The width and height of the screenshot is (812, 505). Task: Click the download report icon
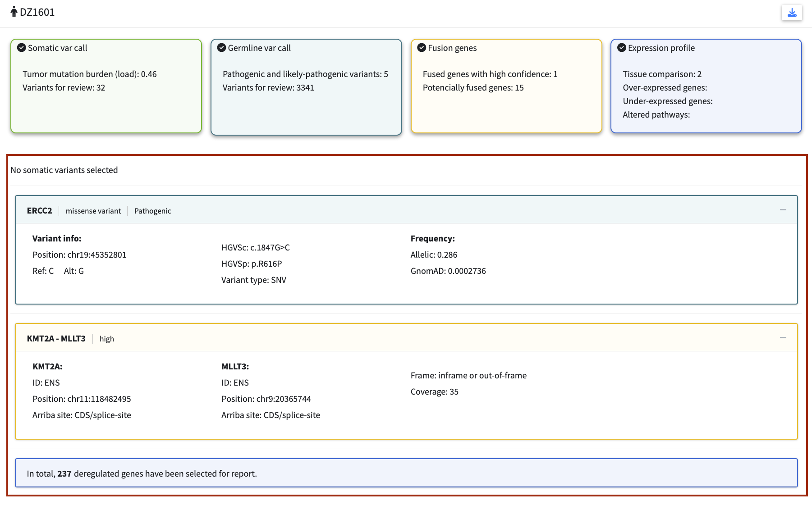tap(792, 13)
